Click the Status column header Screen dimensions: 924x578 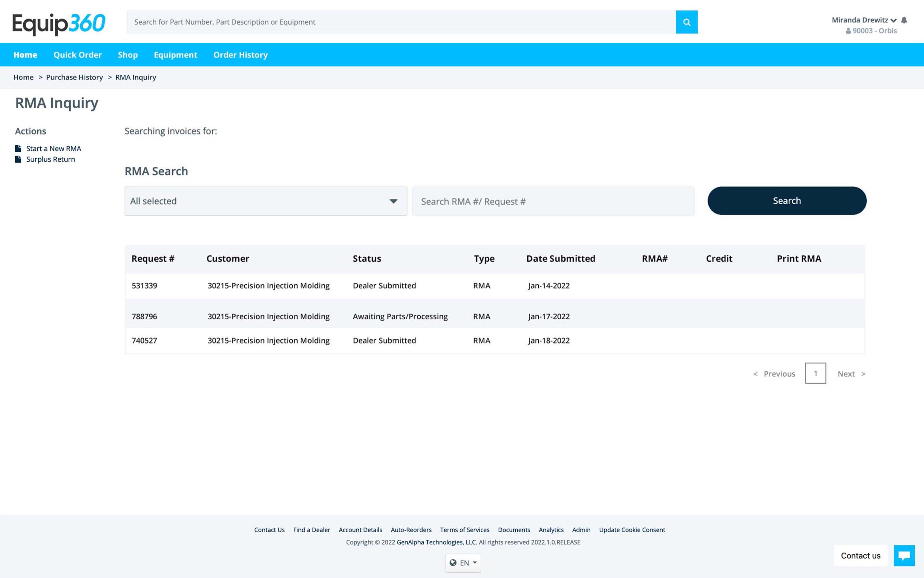(x=367, y=259)
